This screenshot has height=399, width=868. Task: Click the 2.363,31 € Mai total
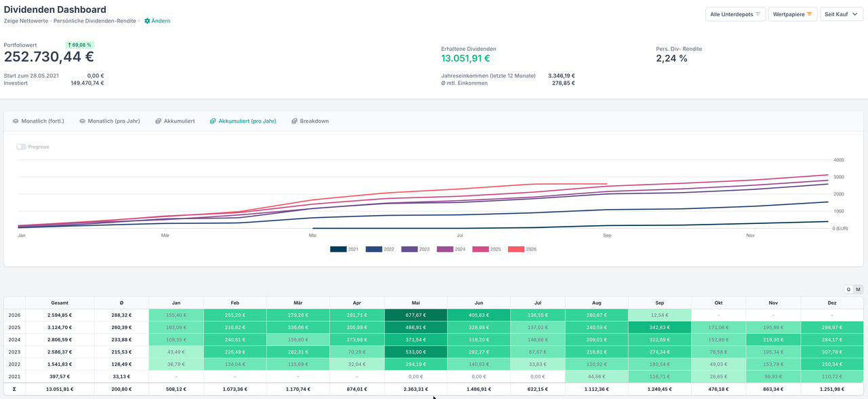(416, 389)
